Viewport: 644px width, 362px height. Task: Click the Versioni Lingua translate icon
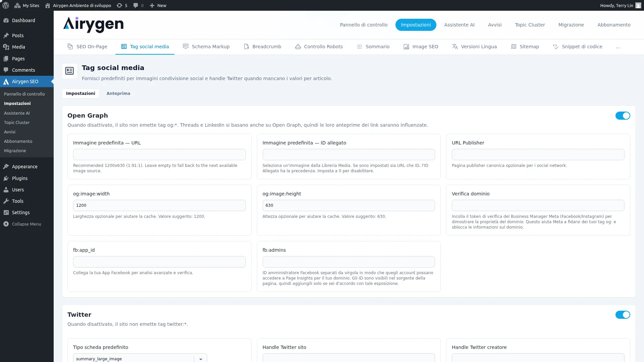(455, 47)
